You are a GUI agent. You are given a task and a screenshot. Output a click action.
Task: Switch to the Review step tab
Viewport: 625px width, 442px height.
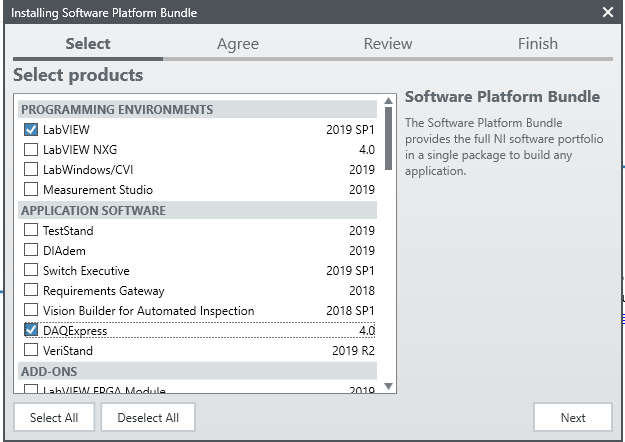pos(388,43)
